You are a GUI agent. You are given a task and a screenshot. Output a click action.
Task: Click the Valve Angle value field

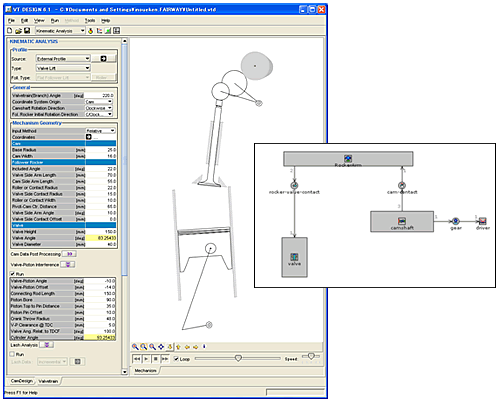point(101,238)
